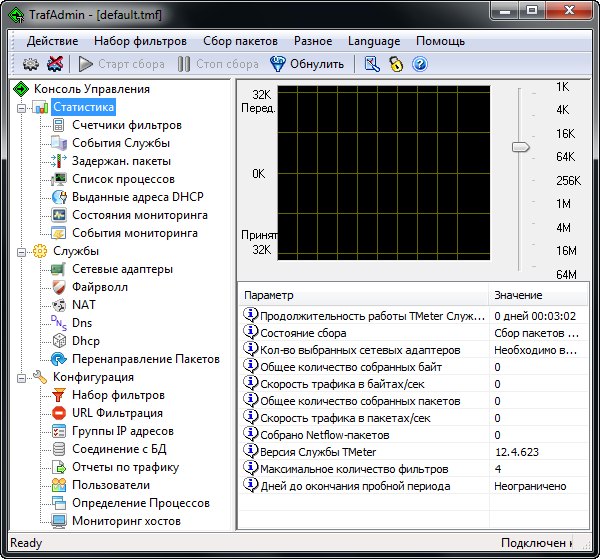Open the Файрволл shield item
Screen dimensions: 600x559
[x=99, y=286]
